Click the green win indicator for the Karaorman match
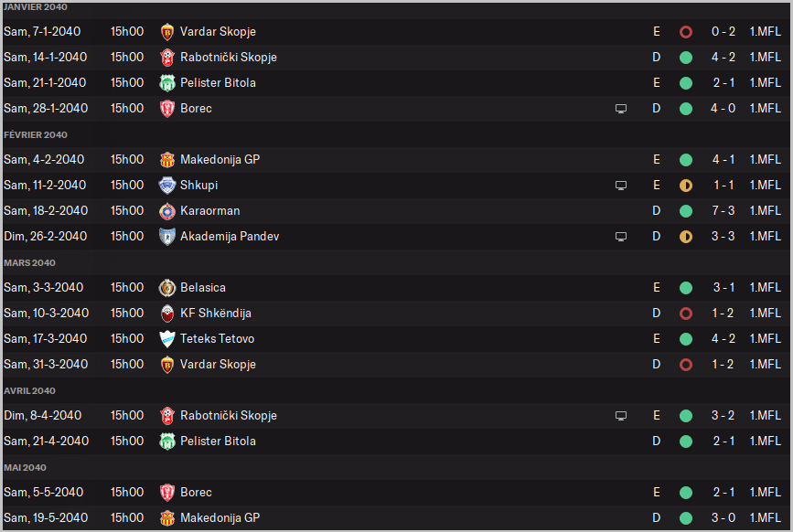This screenshot has width=793, height=532. coord(686,210)
